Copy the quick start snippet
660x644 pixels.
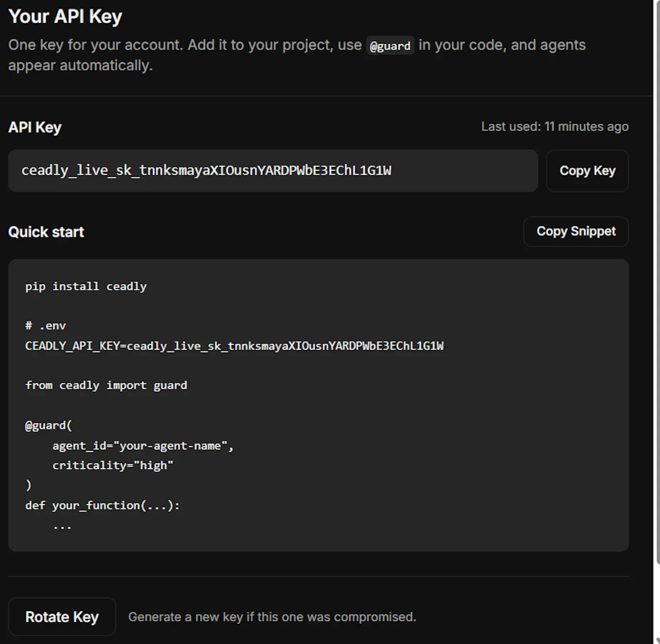[576, 231]
